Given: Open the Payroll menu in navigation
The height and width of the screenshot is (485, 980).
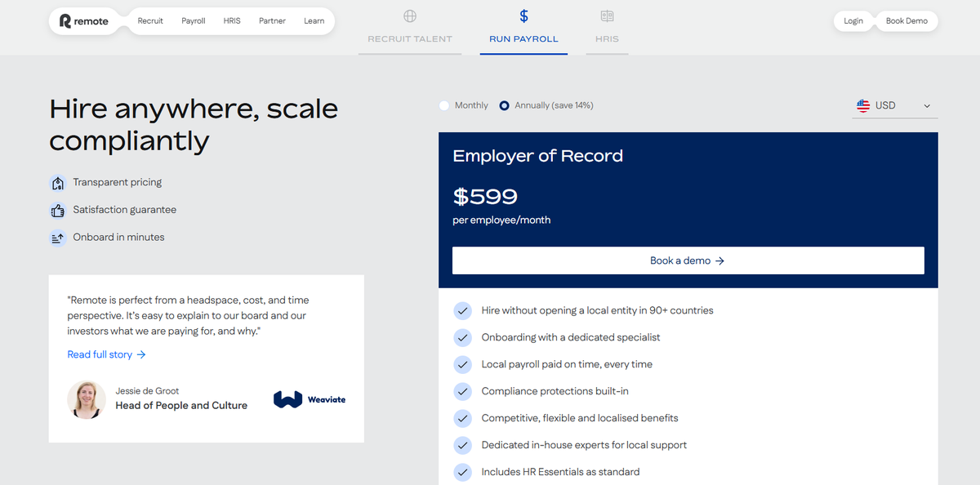Looking at the screenshot, I should 194,21.
